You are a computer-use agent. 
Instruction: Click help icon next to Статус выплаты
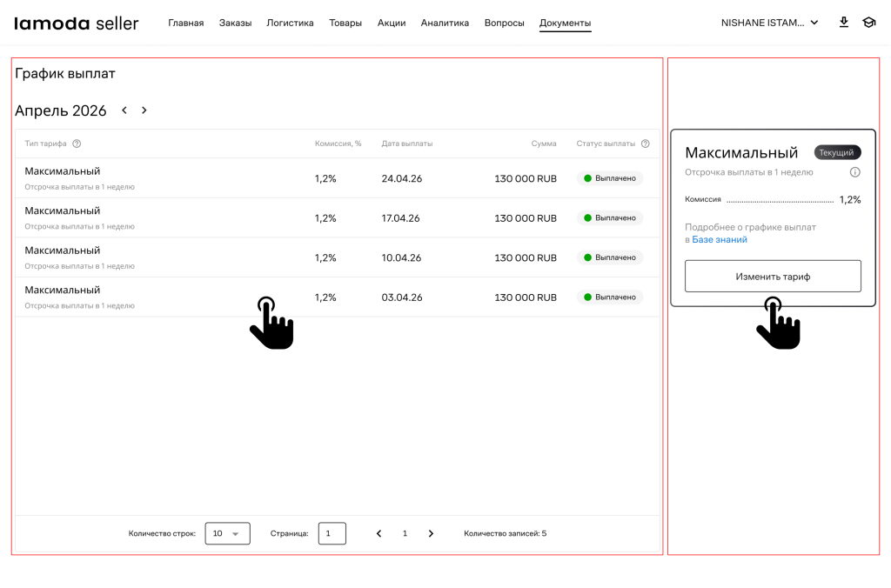pos(645,144)
